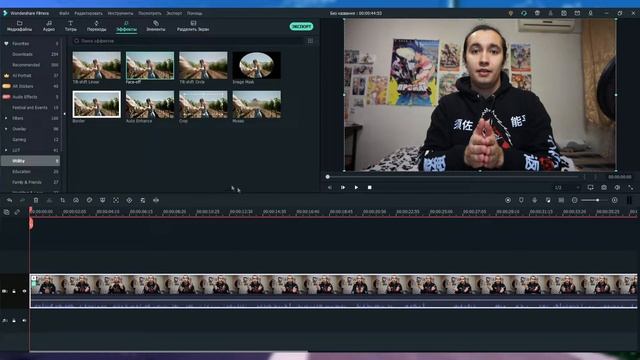Screen dimensions: 640x360
Task: Click the preview progress slider handle
Action: click(327, 177)
